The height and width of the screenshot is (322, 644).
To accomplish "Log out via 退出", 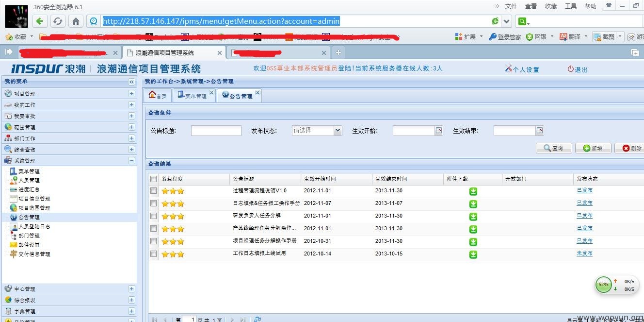I will click(x=578, y=69).
